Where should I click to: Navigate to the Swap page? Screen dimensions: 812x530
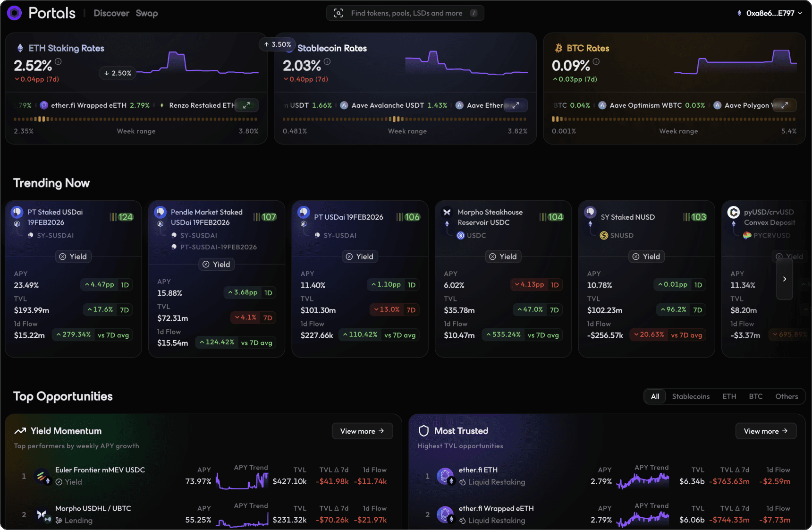point(146,13)
